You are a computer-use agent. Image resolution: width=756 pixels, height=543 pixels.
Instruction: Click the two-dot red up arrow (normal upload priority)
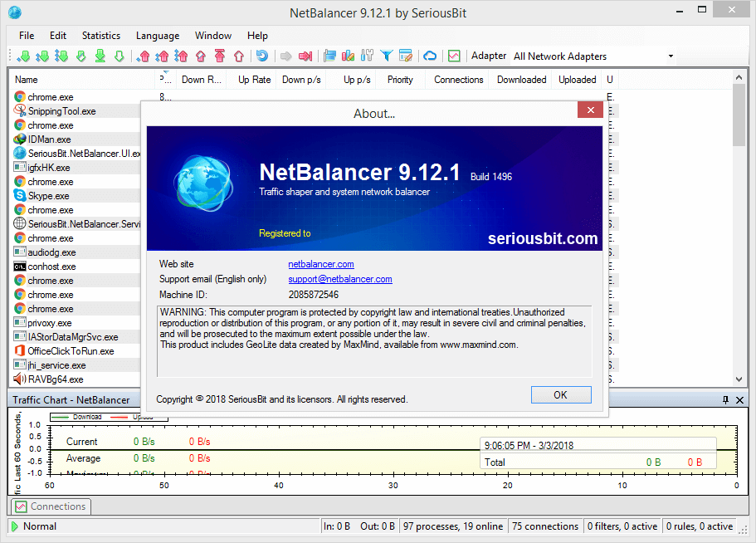pos(162,56)
